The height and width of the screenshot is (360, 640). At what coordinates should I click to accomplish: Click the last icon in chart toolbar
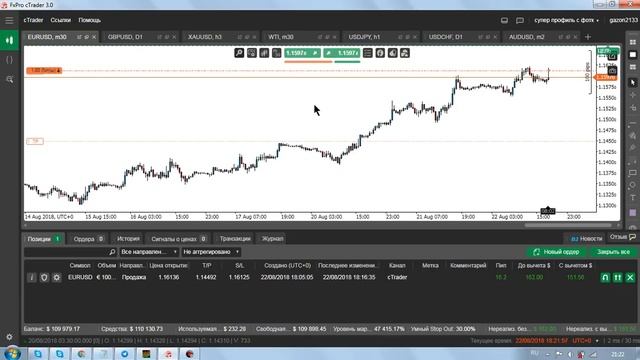[405, 53]
